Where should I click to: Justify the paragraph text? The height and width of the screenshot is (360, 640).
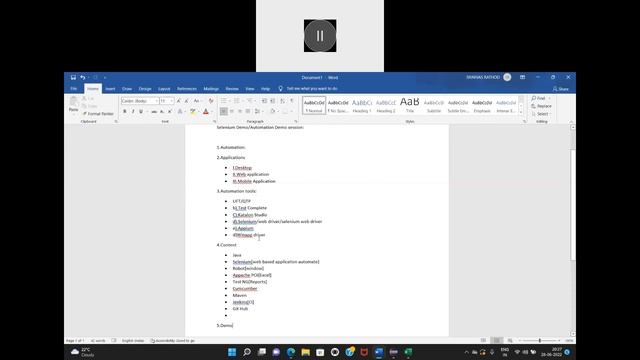[248, 111]
